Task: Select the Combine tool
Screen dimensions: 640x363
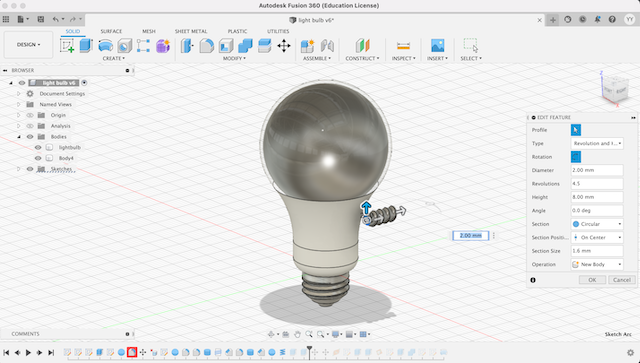Action: coord(245,45)
